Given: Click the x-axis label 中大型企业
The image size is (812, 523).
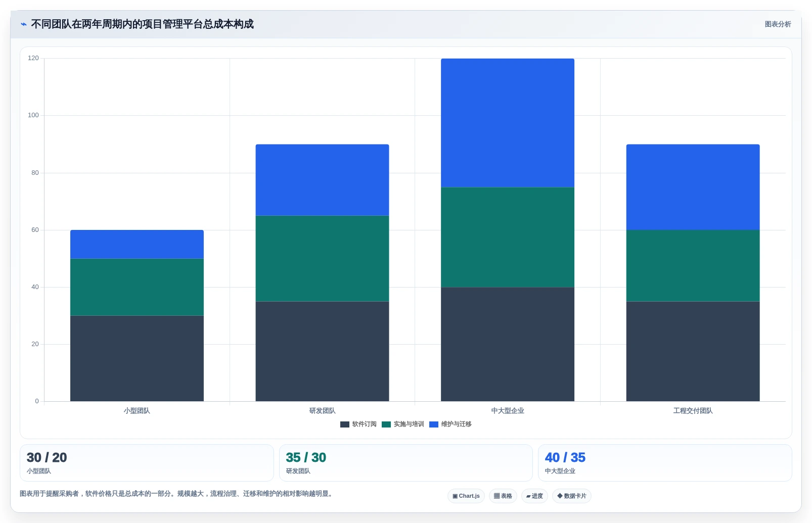Looking at the screenshot, I should pos(508,411).
